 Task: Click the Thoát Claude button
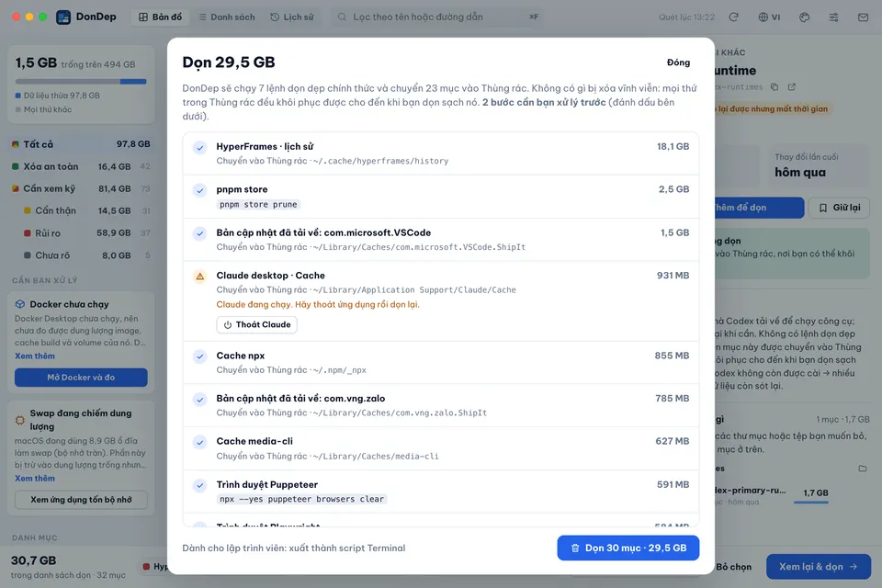click(257, 324)
